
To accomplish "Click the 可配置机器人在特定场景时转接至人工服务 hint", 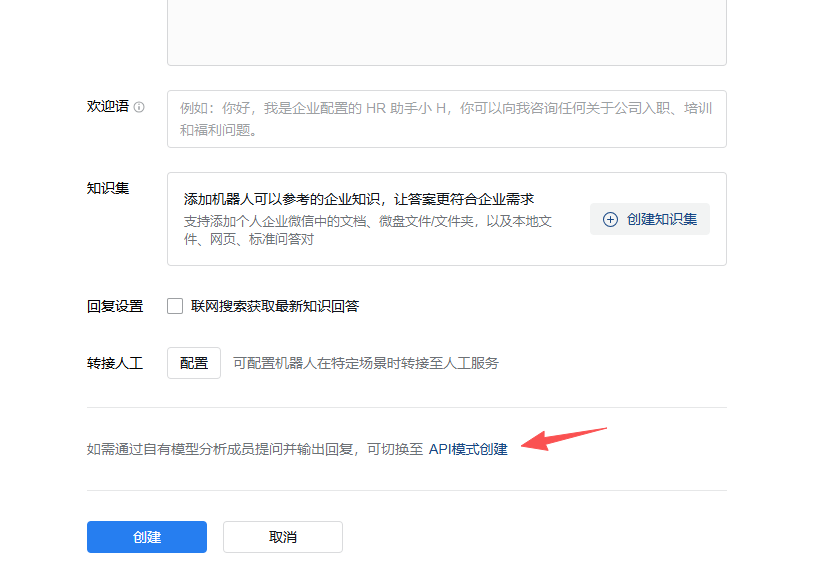I will pyautogui.click(x=365, y=363).
